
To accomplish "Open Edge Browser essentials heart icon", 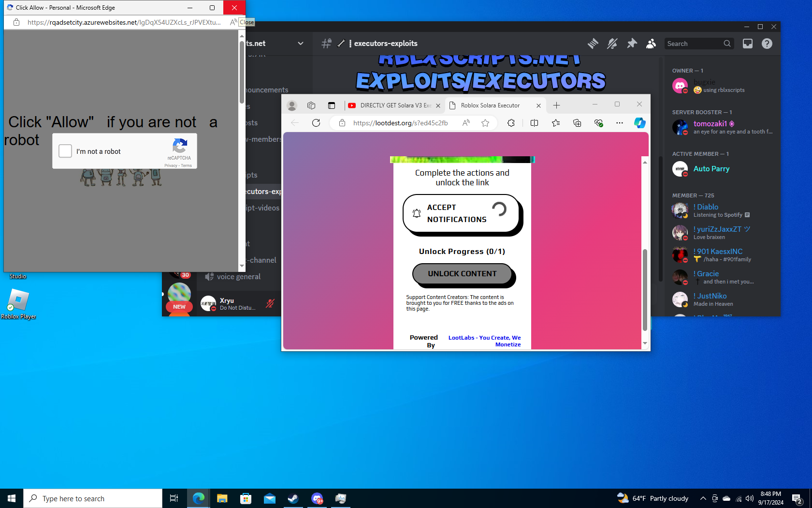I will click(x=598, y=123).
